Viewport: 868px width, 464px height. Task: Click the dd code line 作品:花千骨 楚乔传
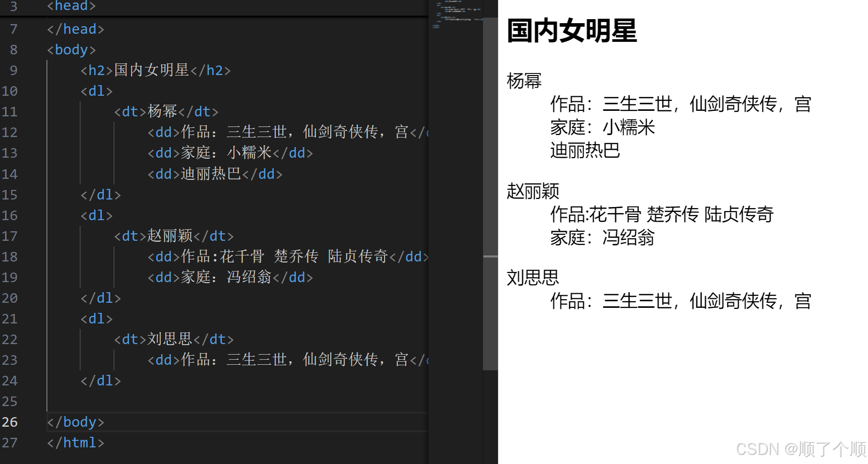tap(288, 257)
